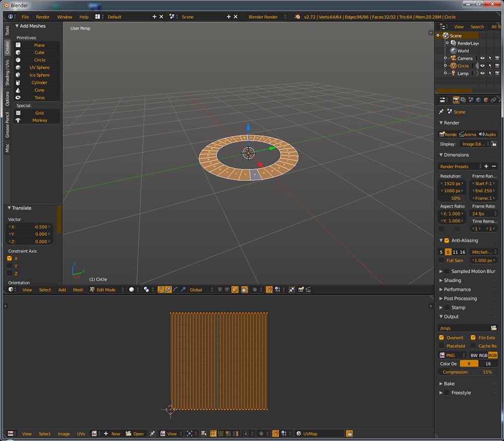The height and width of the screenshot is (441, 504).
Task: Select UV vertex selection mode
Action: [213, 433]
